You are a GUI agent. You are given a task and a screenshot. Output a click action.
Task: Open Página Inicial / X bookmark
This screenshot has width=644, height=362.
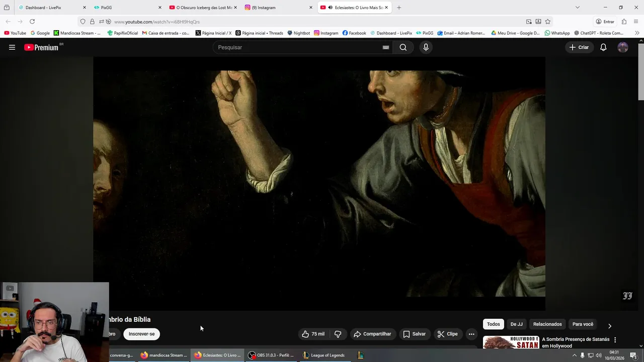pos(213,33)
